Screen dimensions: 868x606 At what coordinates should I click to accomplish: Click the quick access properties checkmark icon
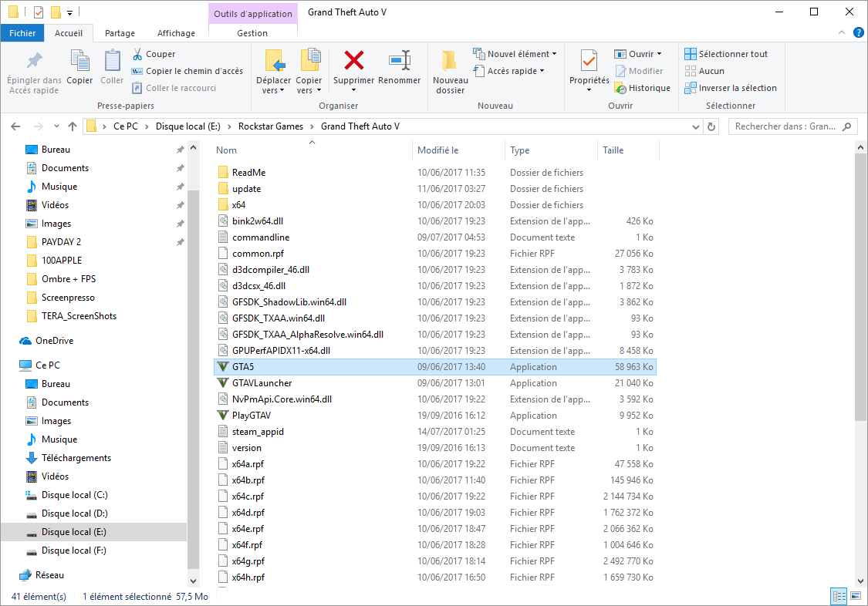39,12
